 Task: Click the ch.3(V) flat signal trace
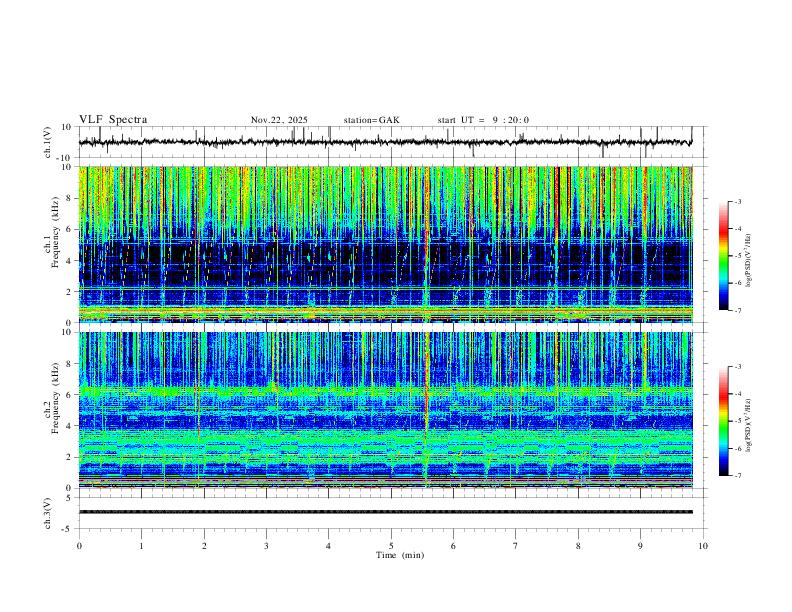[x=386, y=512]
